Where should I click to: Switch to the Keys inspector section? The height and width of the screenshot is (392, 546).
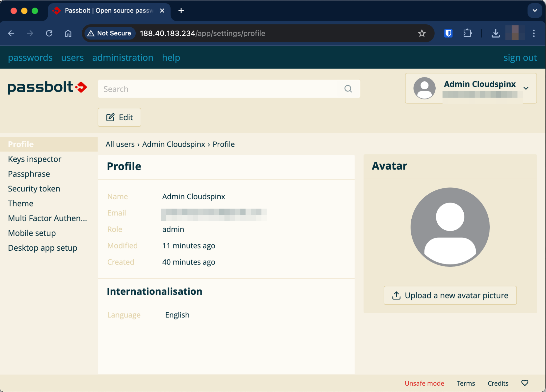coord(35,159)
